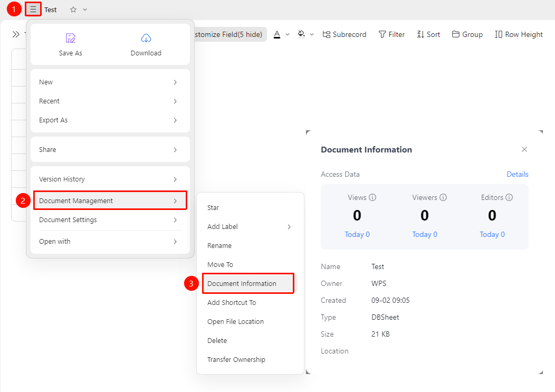The height and width of the screenshot is (392, 555).
Task: Click the info icon beside Editors
Action: (x=509, y=198)
